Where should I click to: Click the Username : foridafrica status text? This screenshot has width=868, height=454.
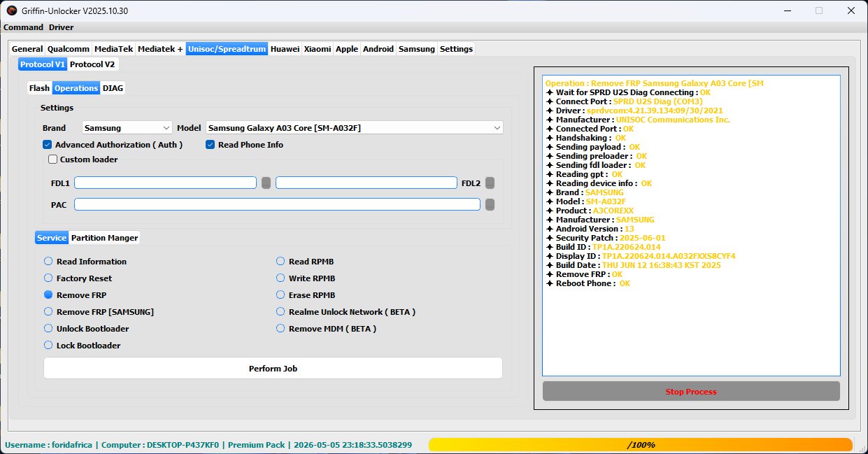(x=48, y=445)
